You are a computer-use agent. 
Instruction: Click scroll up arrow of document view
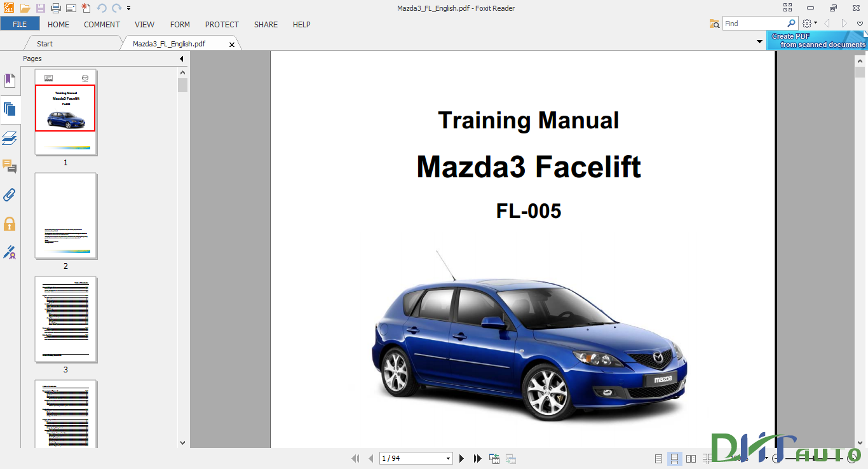tap(860, 60)
